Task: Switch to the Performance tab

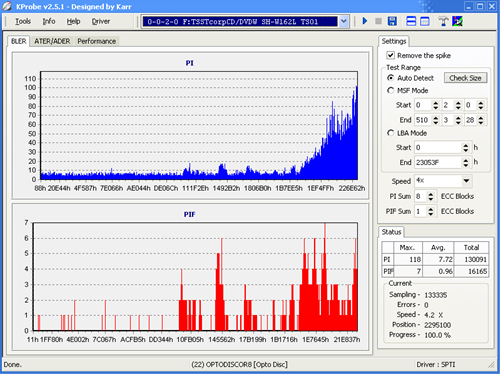Action: 97,41
